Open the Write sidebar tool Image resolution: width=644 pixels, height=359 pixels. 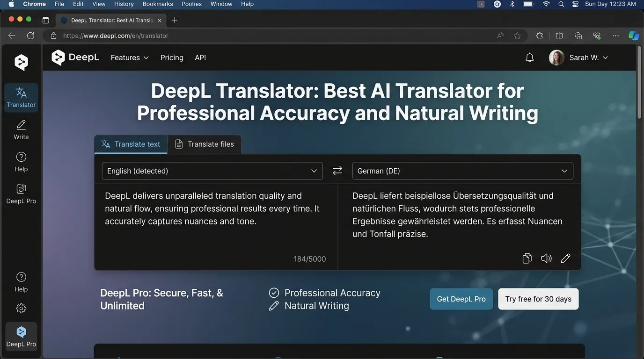[21, 130]
